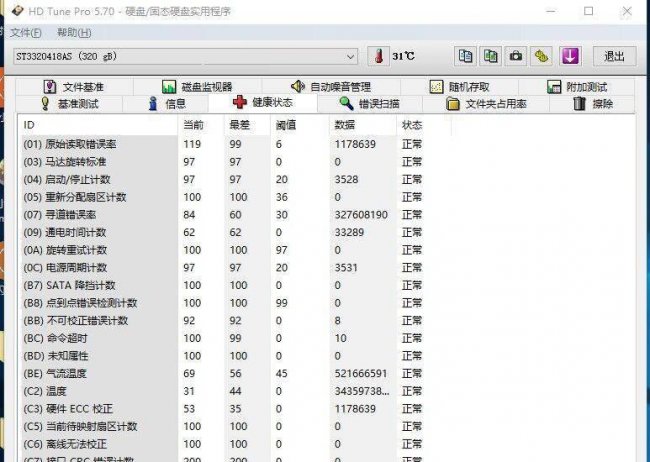Image resolution: width=650 pixels, height=462 pixels.
Task: Open the 文件(F) menu
Action: 26,32
